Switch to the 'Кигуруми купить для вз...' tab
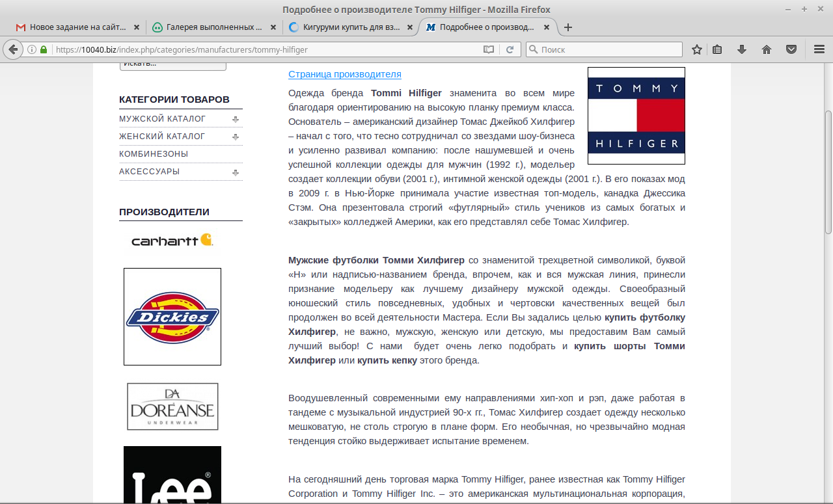The height and width of the screenshot is (504, 833). point(351,27)
